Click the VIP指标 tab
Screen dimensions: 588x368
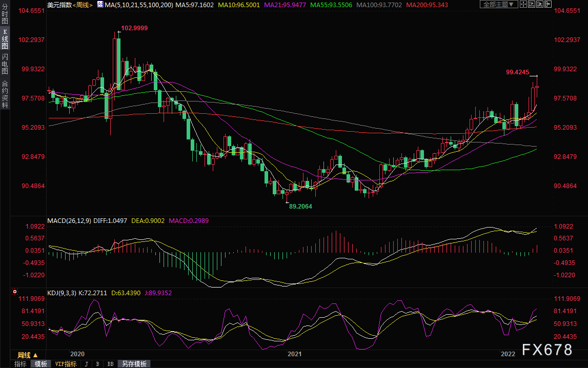click(66, 364)
